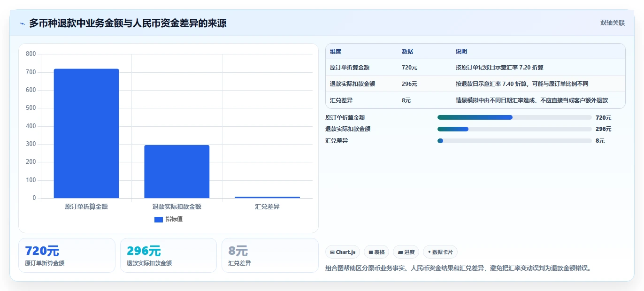This screenshot has width=644, height=291.
Task: Select table cell 退款实际扣款金额
Action: point(353,84)
